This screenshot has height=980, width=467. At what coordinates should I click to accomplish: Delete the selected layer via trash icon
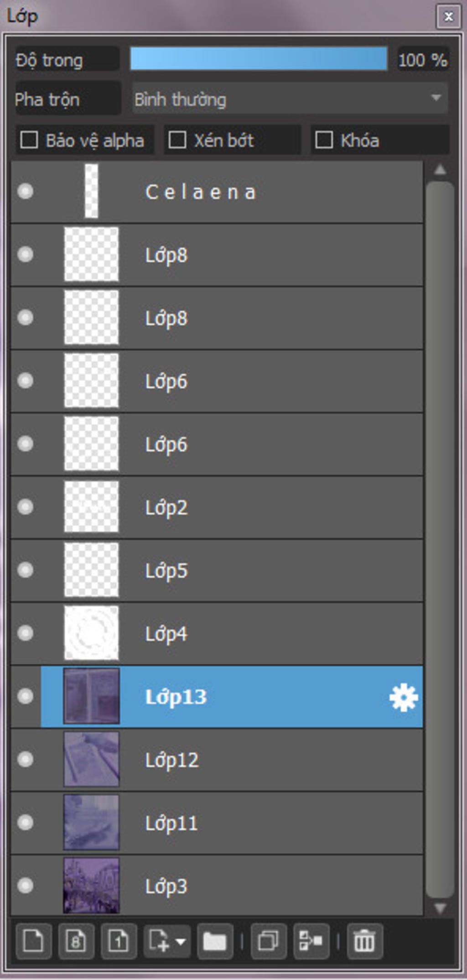pyautogui.click(x=365, y=941)
